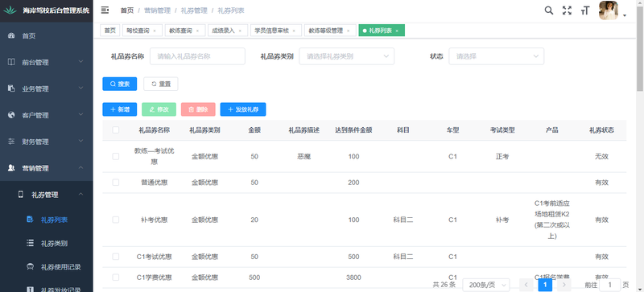This screenshot has height=292, width=644.
Task: Check the C1学费优惠 row checkbox
Action: 116,278
